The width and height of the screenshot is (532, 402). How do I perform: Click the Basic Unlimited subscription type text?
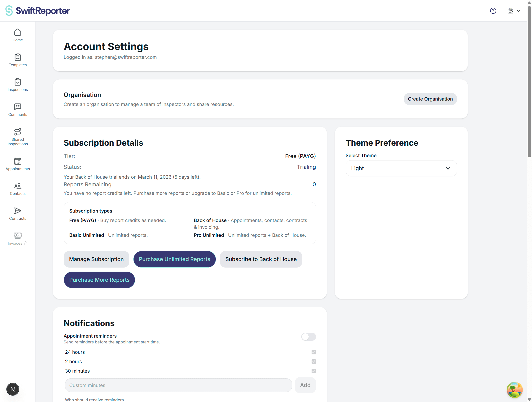click(87, 235)
